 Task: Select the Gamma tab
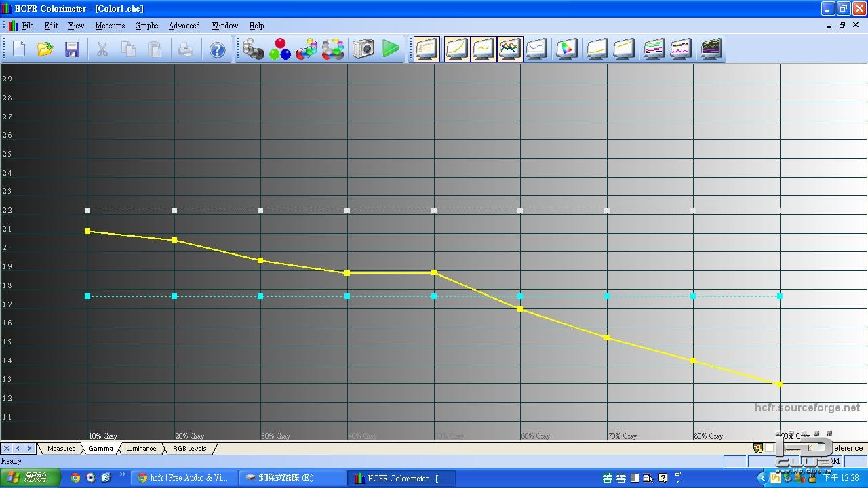coord(100,448)
